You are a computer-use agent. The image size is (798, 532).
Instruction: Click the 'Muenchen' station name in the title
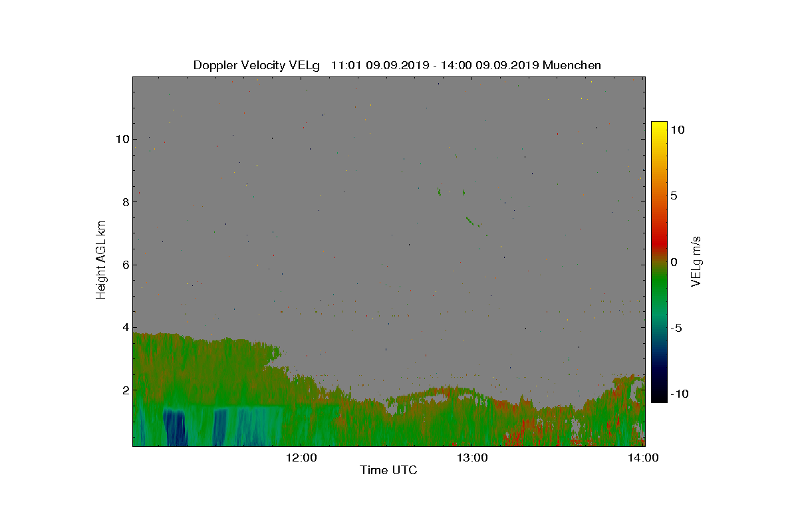coord(572,65)
